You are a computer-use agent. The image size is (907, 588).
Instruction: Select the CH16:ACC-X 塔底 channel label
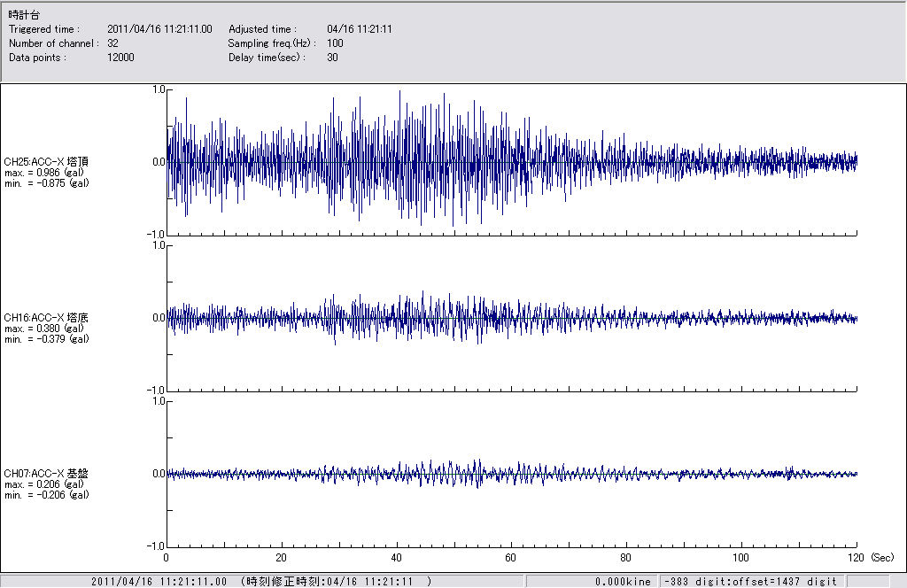[45, 317]
